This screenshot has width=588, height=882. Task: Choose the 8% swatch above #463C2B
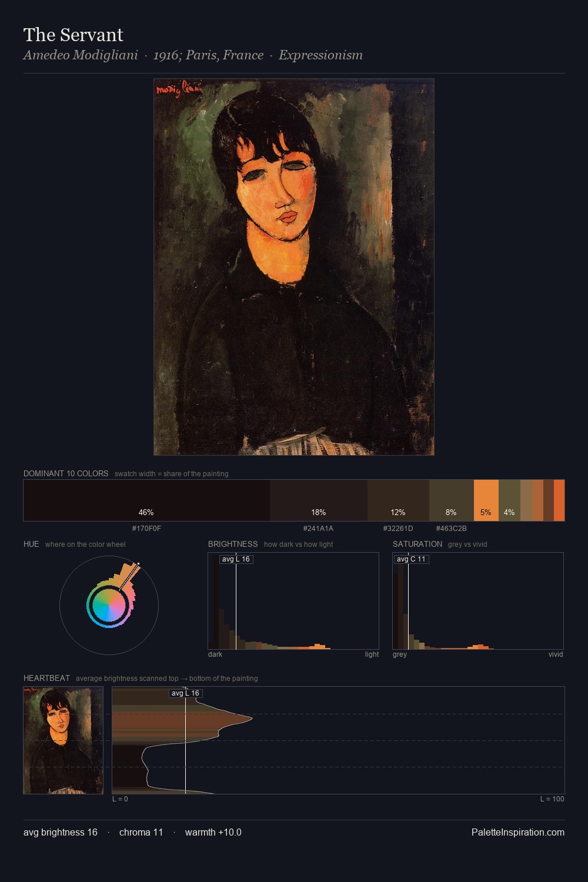pyautogui.click(x=451, y=500)
